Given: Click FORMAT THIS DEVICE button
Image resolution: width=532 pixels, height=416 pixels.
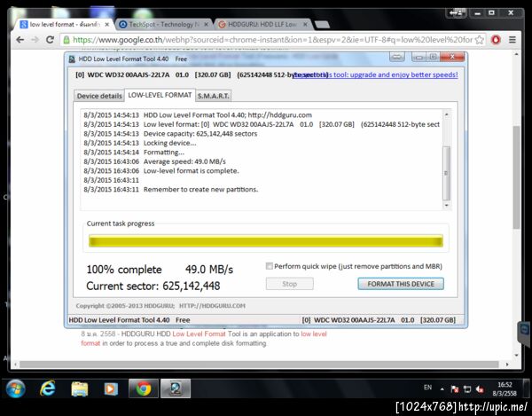Looking at the screenshot, I should click(401, 284).
